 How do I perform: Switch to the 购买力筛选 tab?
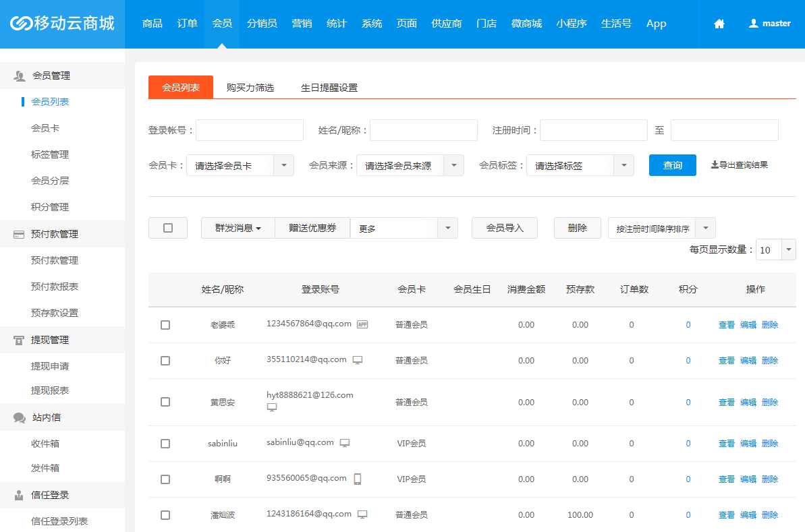point(250,88)
